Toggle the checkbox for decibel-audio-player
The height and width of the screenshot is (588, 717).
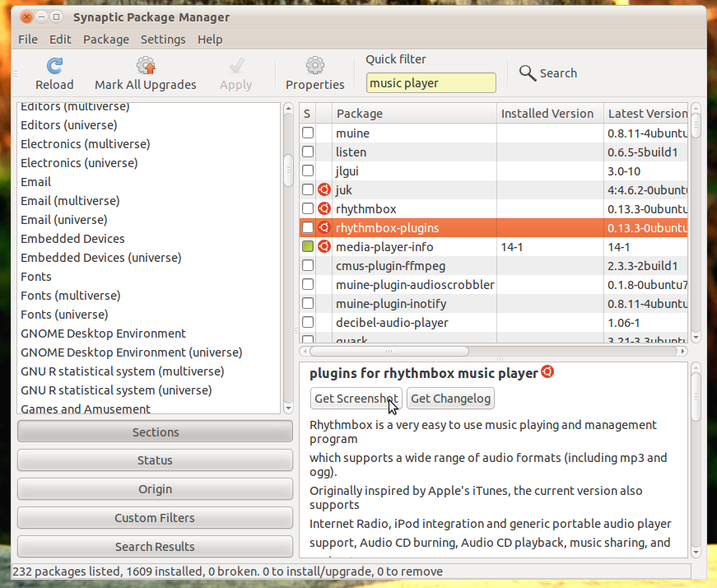pos(308,322)
